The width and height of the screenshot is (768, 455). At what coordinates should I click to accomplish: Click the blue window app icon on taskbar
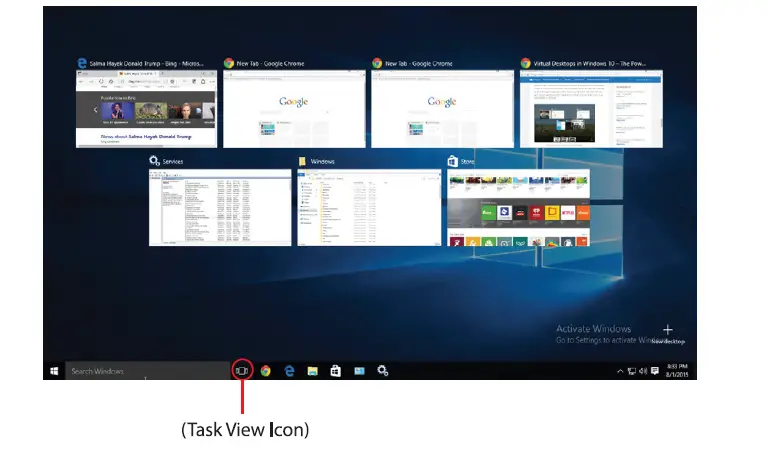359,371
